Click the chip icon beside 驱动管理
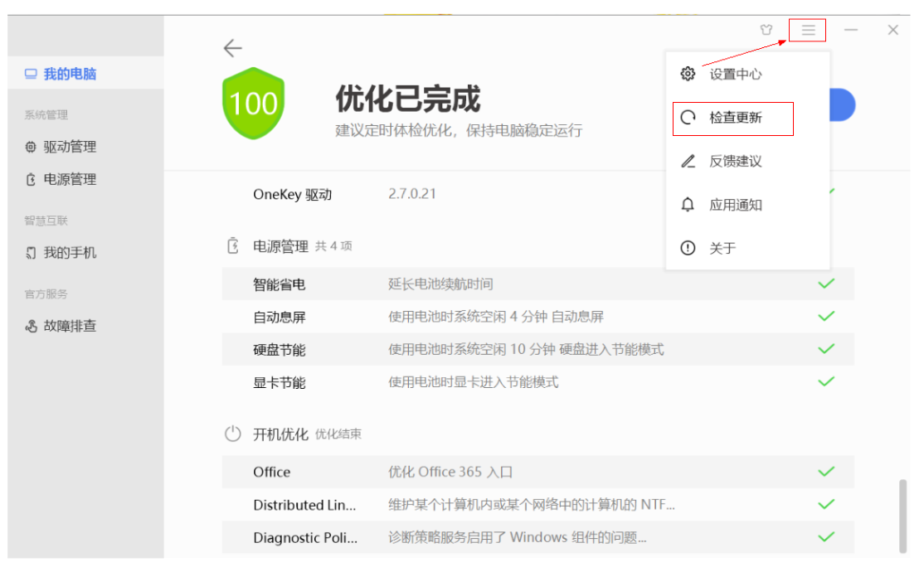 tap(31, 147)
